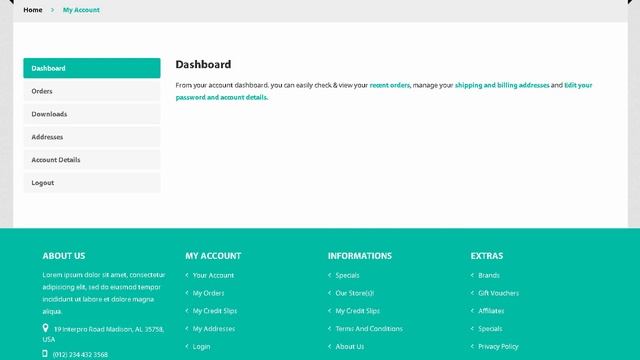Open My Credit Slips under My Account

tap(215, 311)
